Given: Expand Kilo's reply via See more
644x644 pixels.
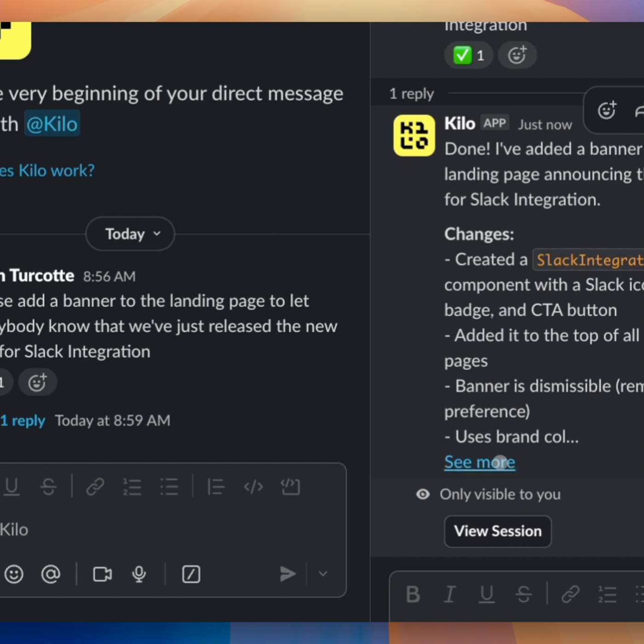Looking at the screenshot, I should (479, 462).
